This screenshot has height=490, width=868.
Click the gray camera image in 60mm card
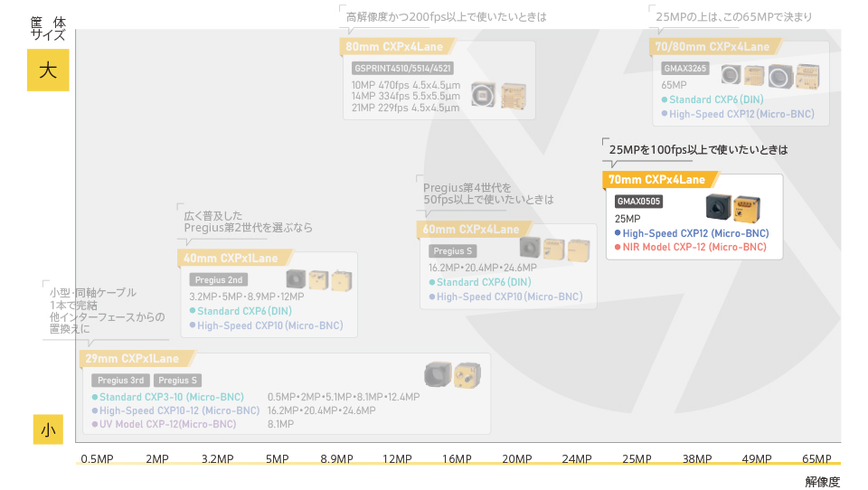[x=530, y=247]
